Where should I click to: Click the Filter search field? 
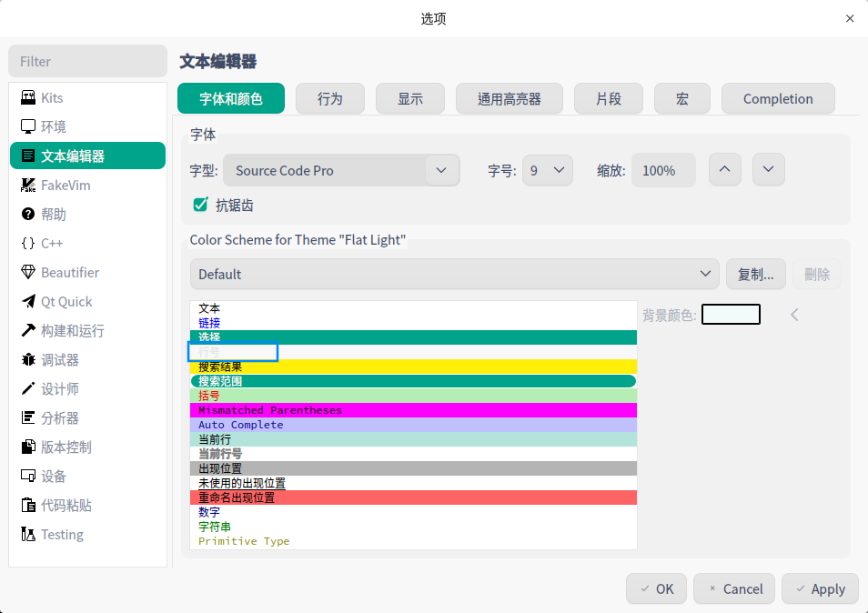point(87,61)
